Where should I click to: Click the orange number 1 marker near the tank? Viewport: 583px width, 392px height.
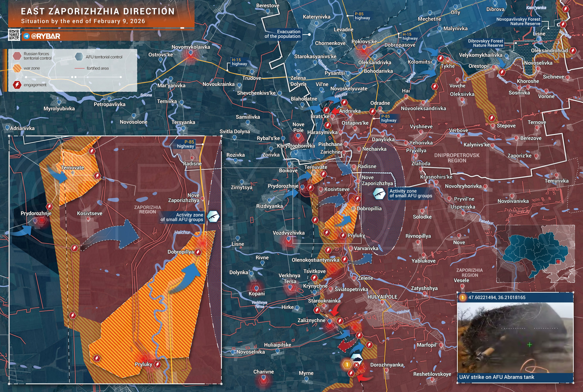tap(347, 364)
